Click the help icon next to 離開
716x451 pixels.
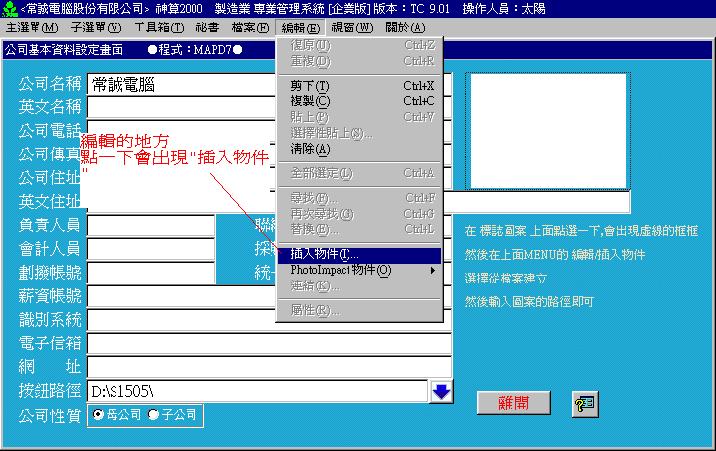point(585,403)
